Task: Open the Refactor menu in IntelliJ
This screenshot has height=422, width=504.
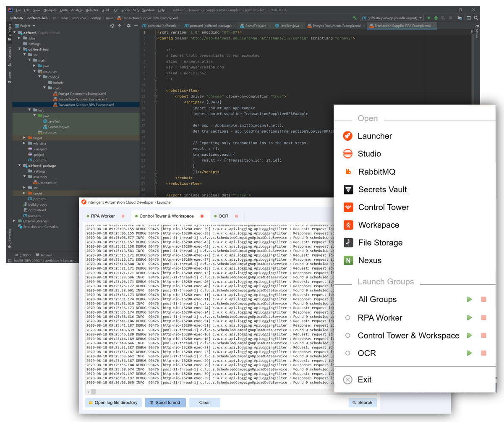Action: (x=92, y=10)
